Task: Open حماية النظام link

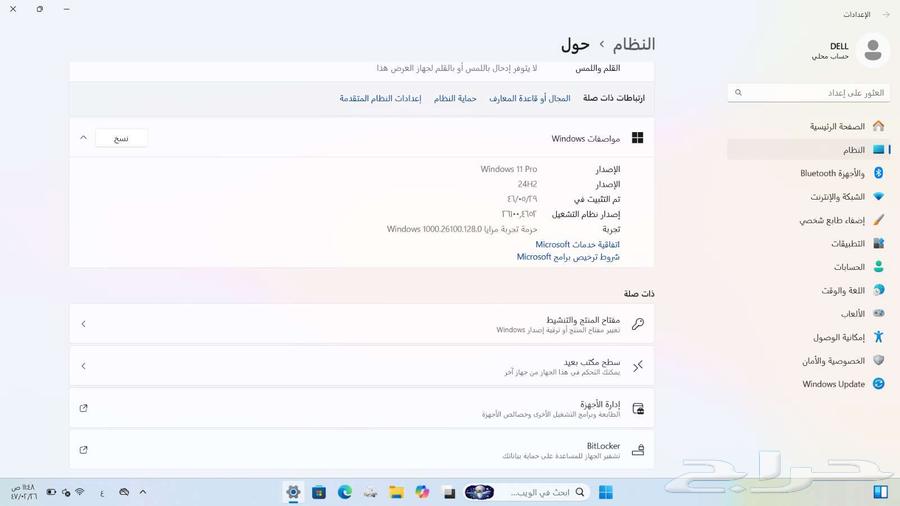Action: point(455,99)
